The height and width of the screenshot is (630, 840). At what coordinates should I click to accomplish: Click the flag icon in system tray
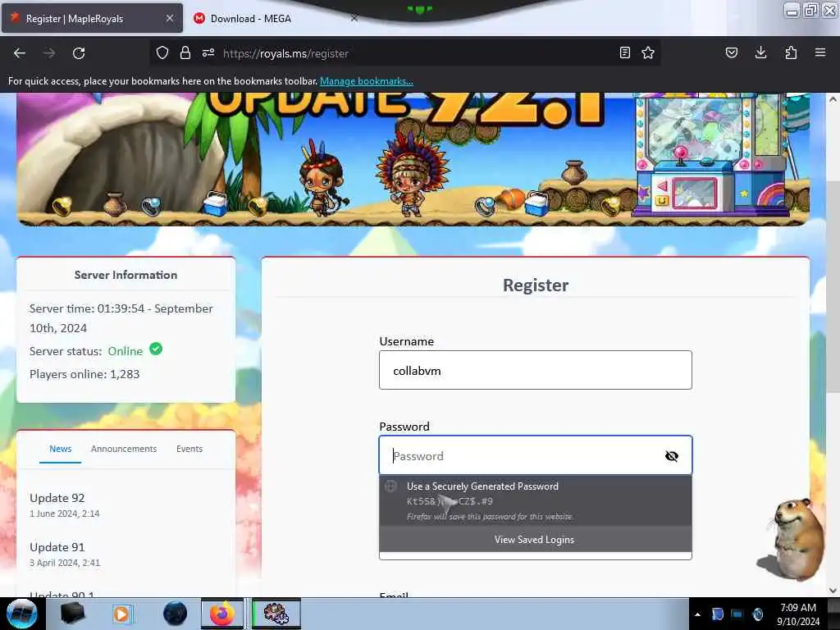tap(718, 614)
